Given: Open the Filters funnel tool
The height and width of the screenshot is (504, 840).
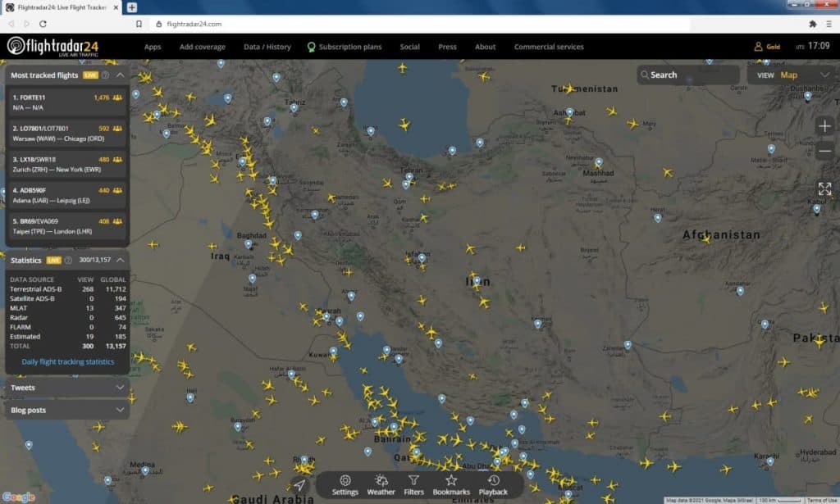Looking at the screenshot, I should (413, 484).
